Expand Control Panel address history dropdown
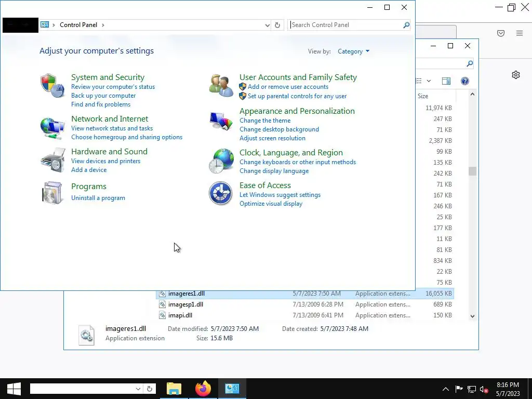Viewport: 532px width, 399px height. [x=267, y=25]
